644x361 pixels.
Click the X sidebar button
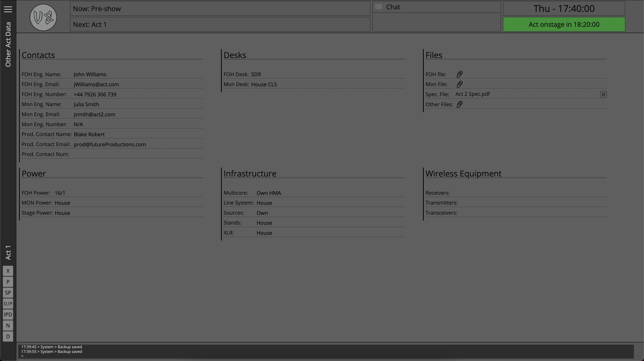[8, 271]
